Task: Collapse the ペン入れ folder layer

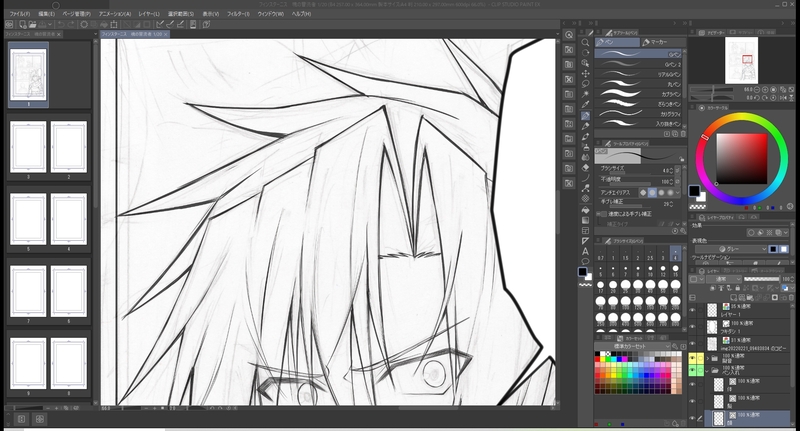Action: click(x=708, y=371)
